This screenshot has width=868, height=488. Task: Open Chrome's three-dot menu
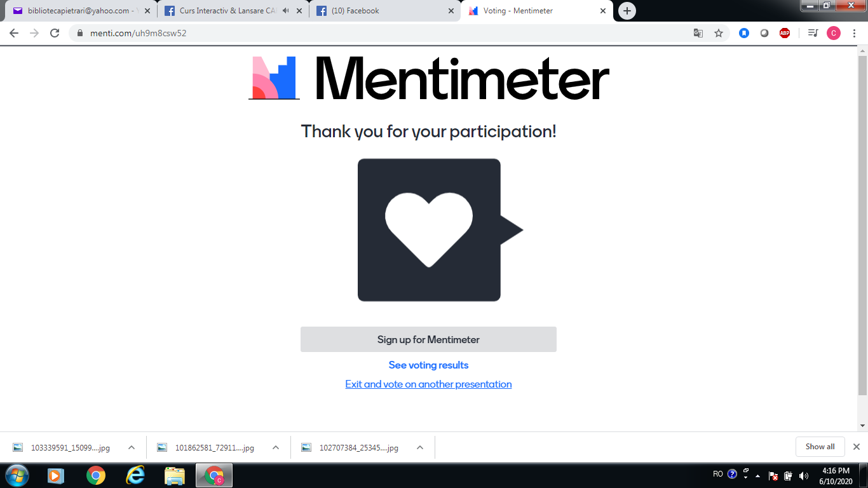(x=854, y=33)
